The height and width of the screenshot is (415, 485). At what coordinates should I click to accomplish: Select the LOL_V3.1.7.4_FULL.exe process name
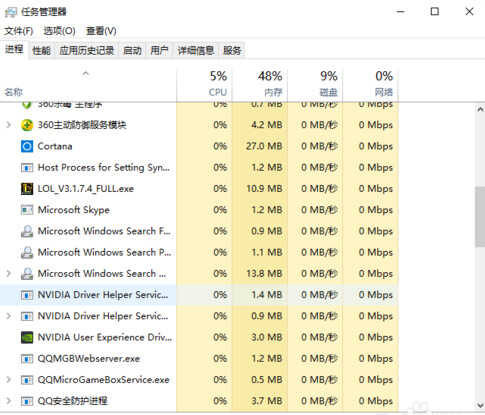[x=86, y=189]
